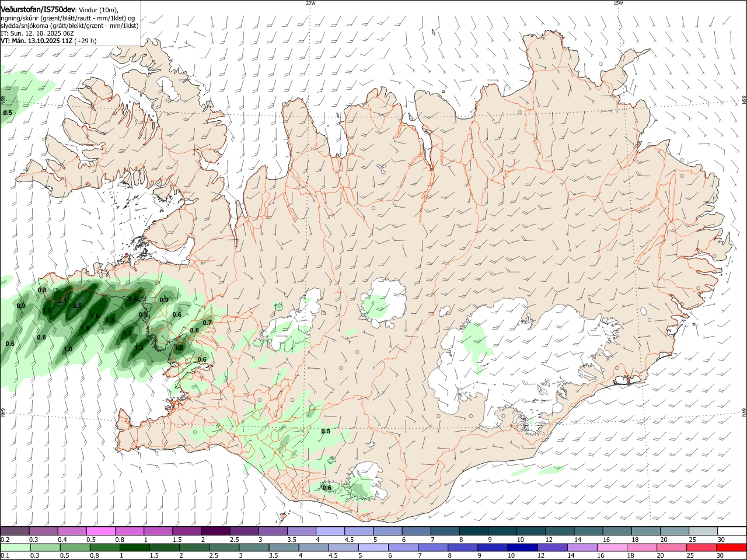Select the lower legend swatch labeled 8
The width and height of the screenshot is (747, 560).
463,547
